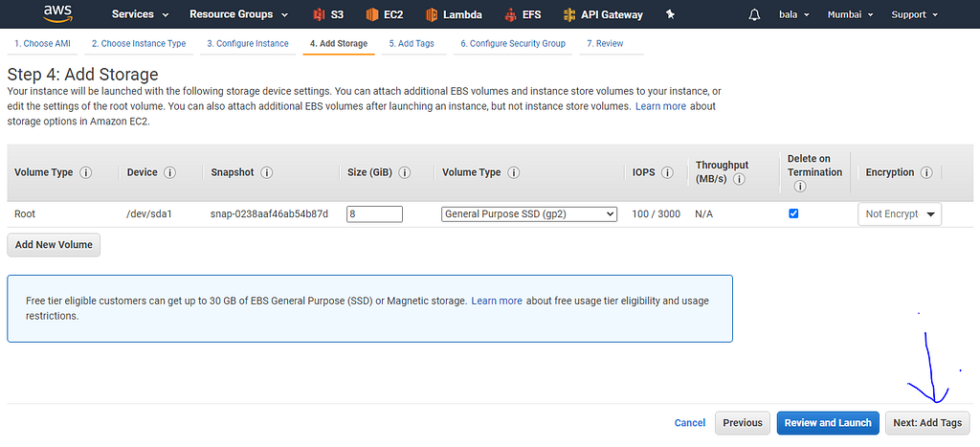The height and width of the screenshot is (447, 980).
Task: Open the EC2 service shortcut icon
Action: [372, 14]
